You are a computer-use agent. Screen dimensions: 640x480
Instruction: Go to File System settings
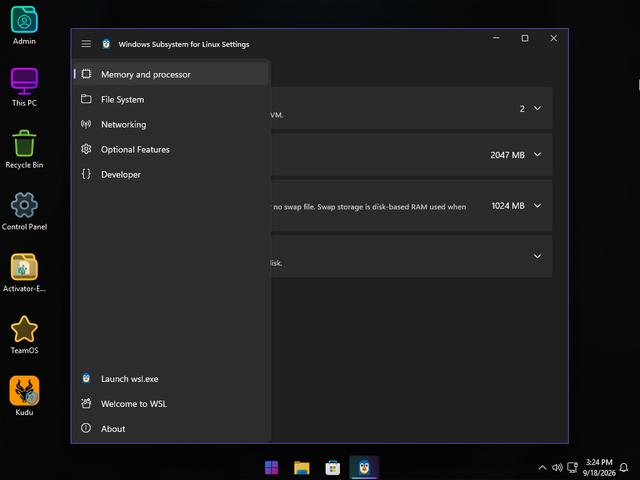pyautogui.click(x=171, y=99)
